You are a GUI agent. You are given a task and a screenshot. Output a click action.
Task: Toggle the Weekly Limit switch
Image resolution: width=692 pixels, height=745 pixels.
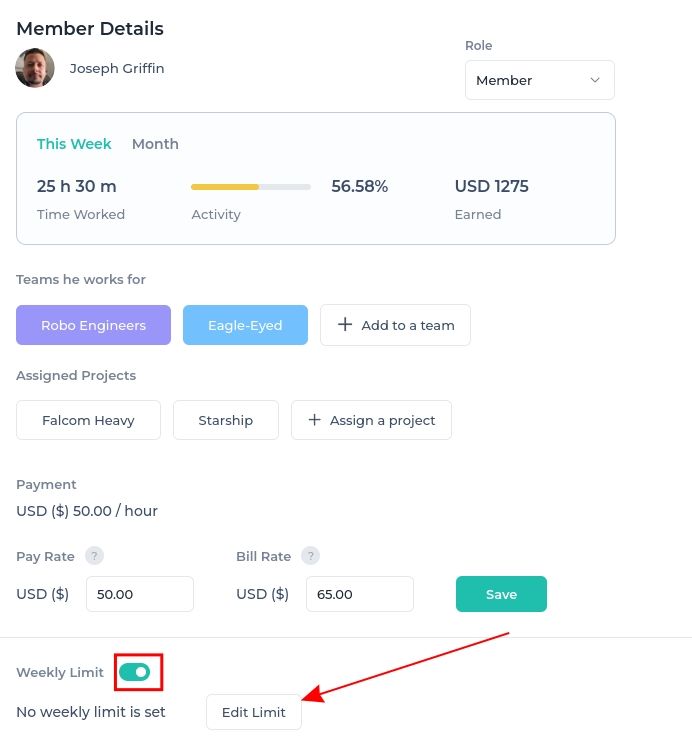pyautogui.click(x=135, y=672)
